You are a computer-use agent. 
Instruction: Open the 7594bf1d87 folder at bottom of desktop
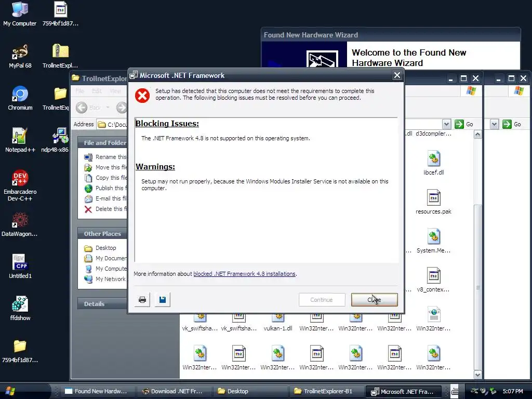20,351
